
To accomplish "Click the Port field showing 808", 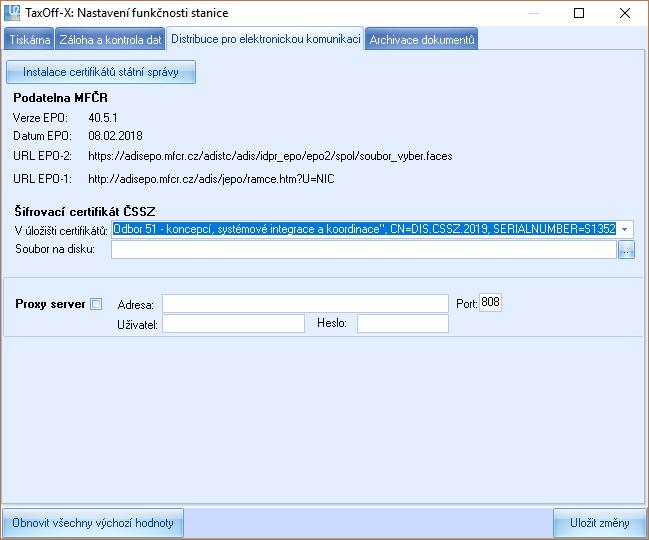I will click(490, 302).
